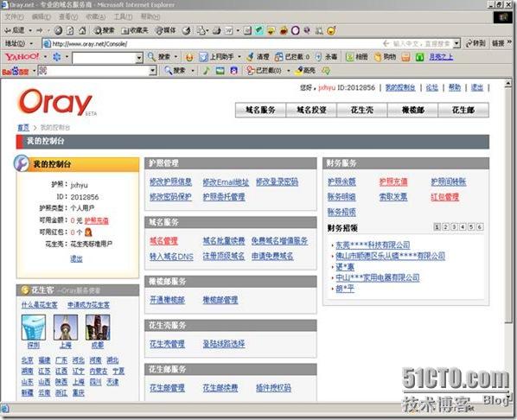The height and width of the screenshot is (420, 517).
Task: Switch to the 域名投资 navigation tab
Action: [x=311, y=110]
